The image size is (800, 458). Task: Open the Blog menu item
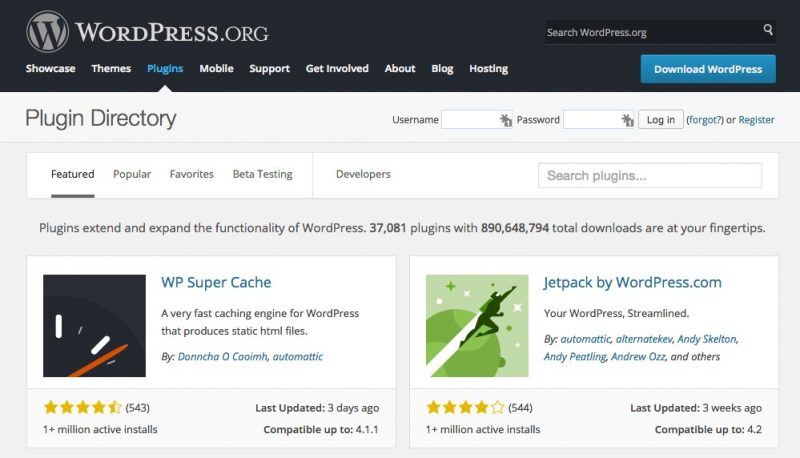(442, 68)
